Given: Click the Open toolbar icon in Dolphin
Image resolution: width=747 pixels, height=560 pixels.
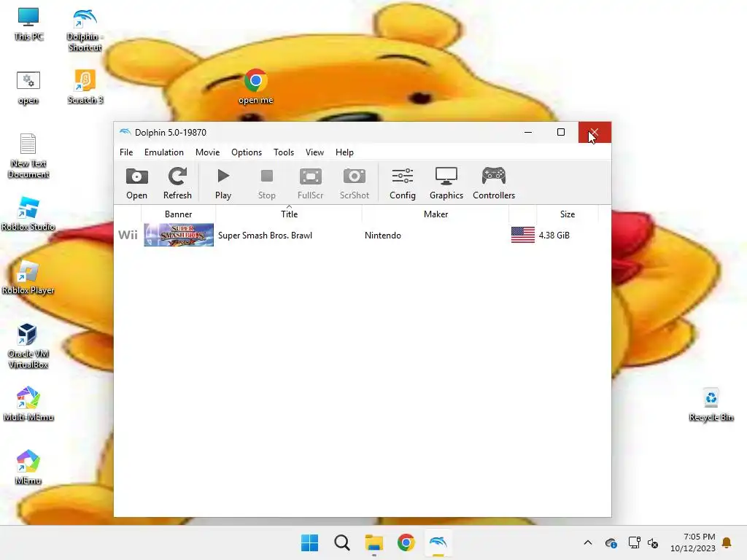Looking at the screenshot, I should (136, 183).
